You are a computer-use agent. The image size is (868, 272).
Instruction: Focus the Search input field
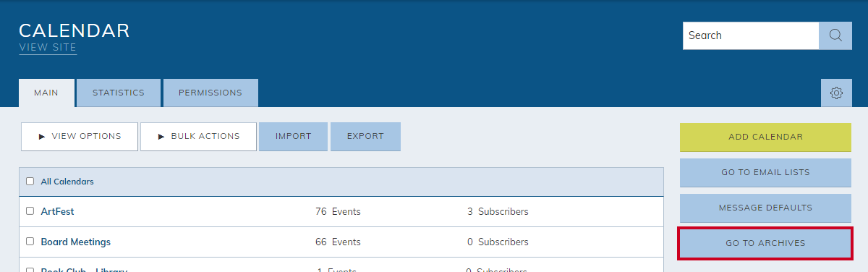[x=751, y=35]
